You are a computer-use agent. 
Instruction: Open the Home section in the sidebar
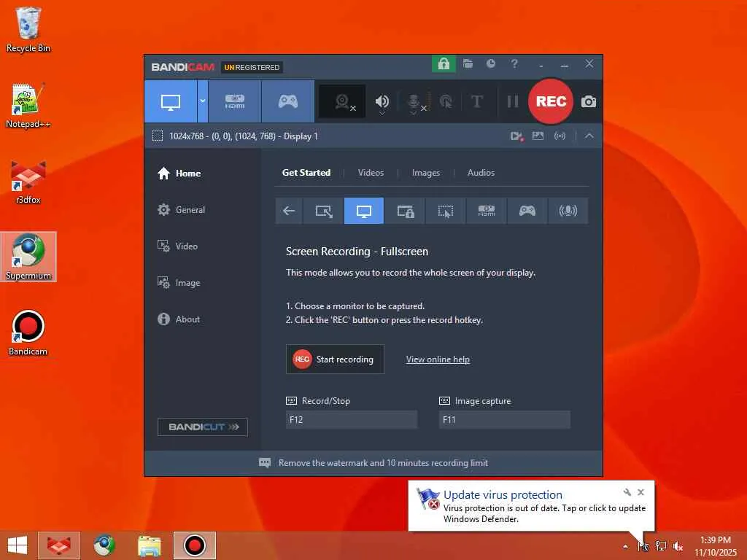pyautogui.click(x=179, y=174)
